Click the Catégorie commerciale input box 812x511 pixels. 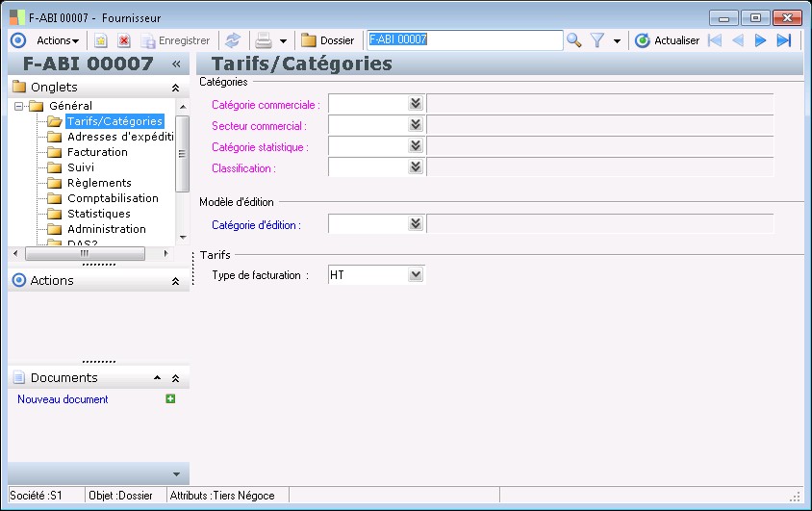tap(368, 104)
